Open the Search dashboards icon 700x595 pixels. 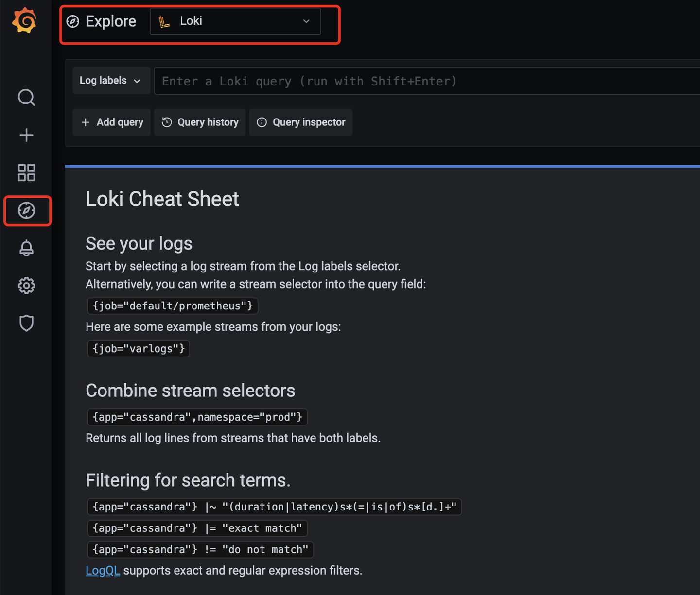coord(26,98)
